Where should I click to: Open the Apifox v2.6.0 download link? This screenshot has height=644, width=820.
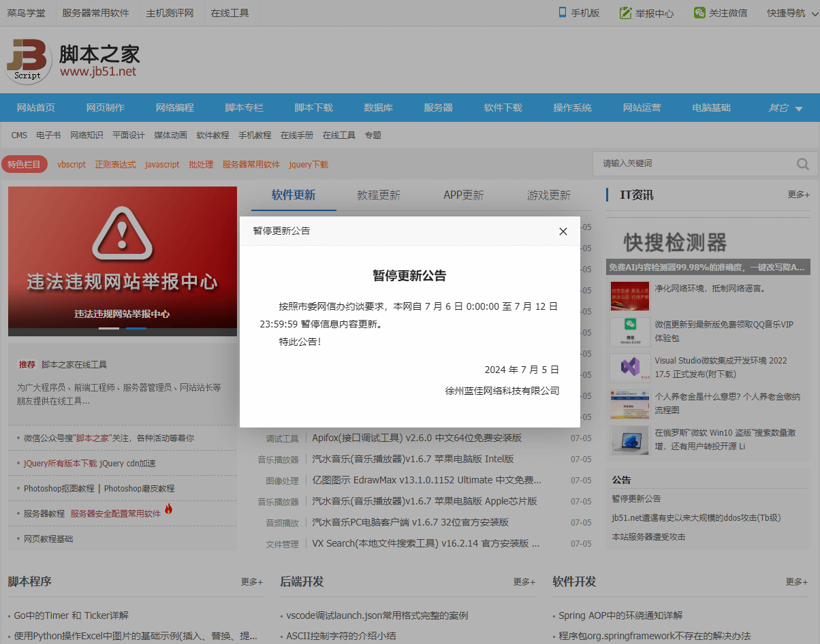(417, 438)
